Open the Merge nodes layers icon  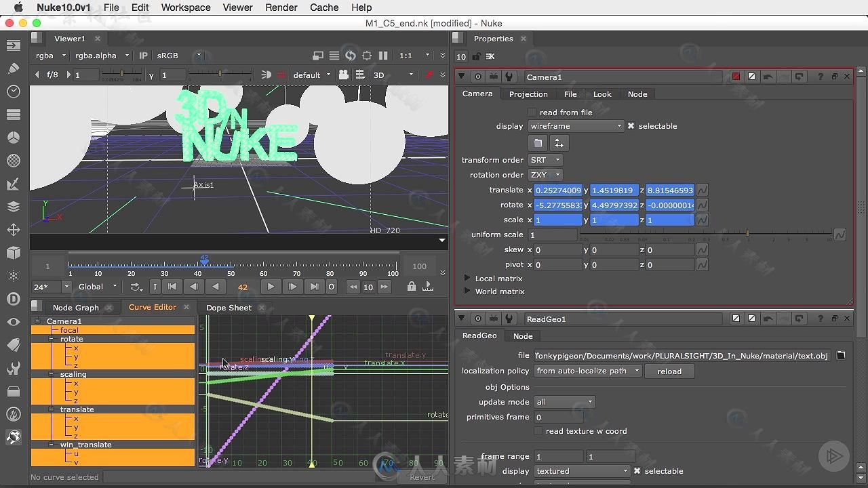pos(13,207)
